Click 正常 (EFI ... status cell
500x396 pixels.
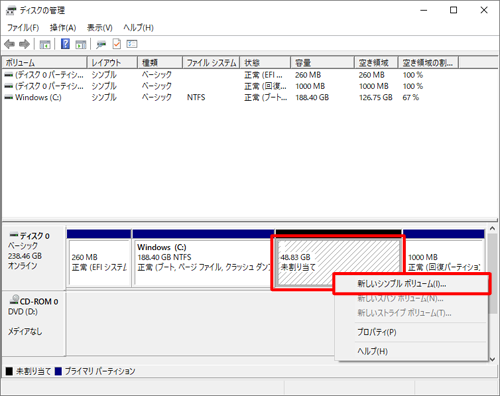[x=263, y=75]
